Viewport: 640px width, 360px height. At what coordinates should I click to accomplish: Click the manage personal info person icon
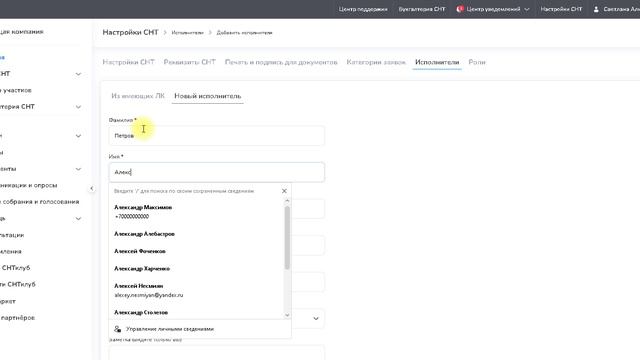pyautogui.click(x=118, y=329)
